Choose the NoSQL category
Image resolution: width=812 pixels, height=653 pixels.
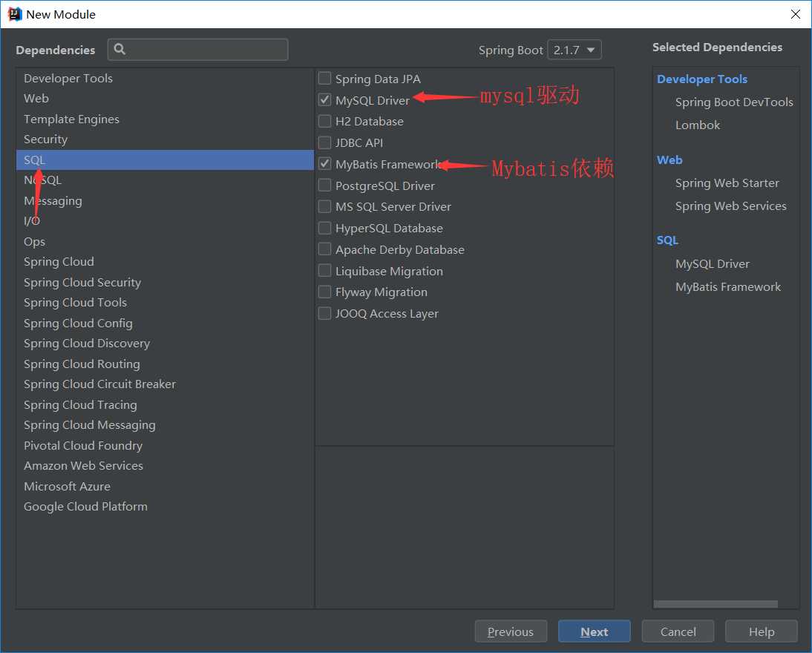[165, 180]
